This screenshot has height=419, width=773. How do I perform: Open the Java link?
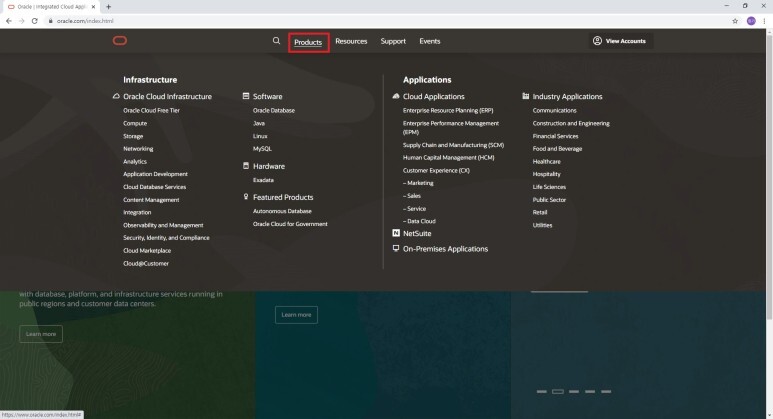259,123
